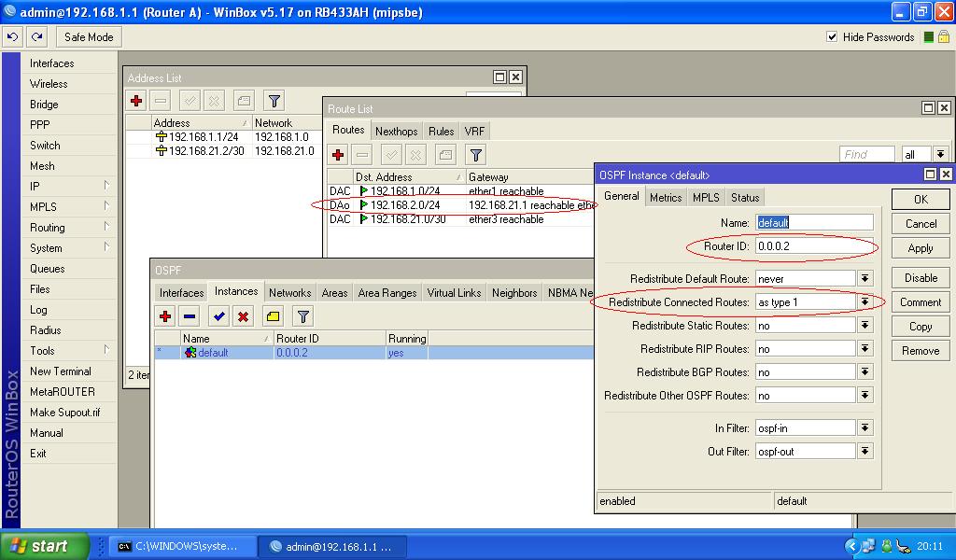
Task: Click the Router ID input field
Action: pos(814,246)
